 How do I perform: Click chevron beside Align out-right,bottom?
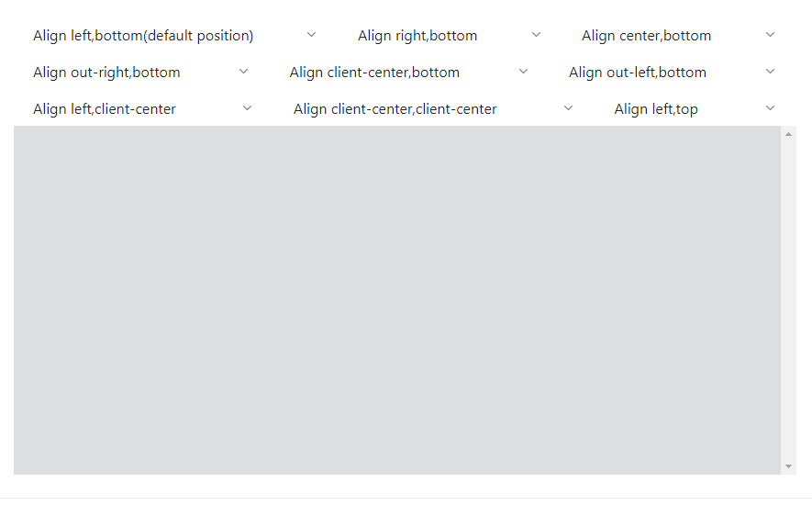pyautogui.click(x=243, y=72)
